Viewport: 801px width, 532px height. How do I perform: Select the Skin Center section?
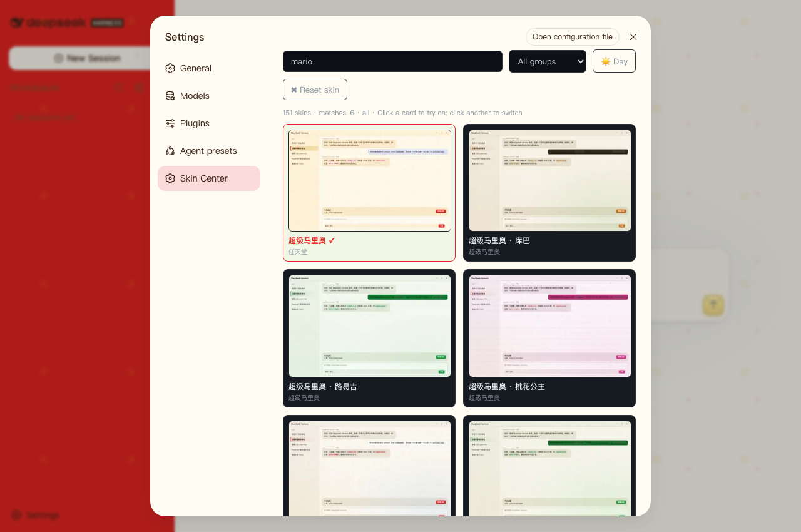coord(209,178)
